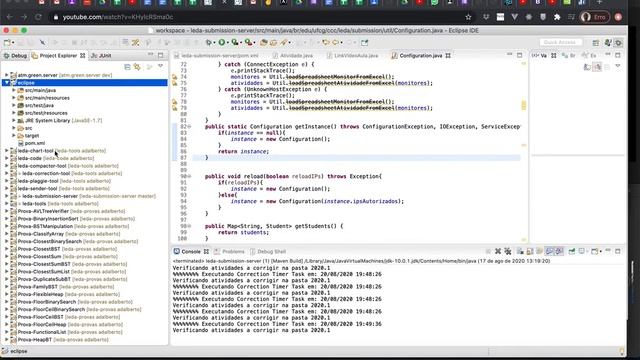Click the Run External Tools icon
Screen dimensions: 640x360
point(248,42)
